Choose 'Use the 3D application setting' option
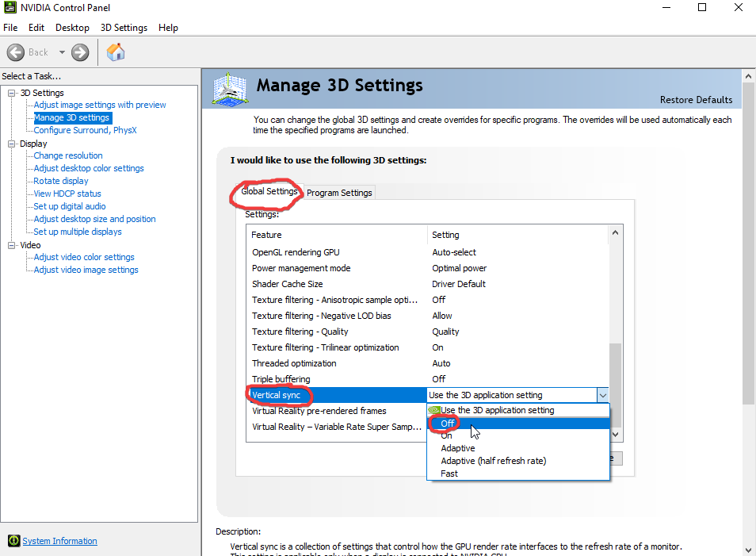Screen dimensions: 756x556 tap(518, 410)
